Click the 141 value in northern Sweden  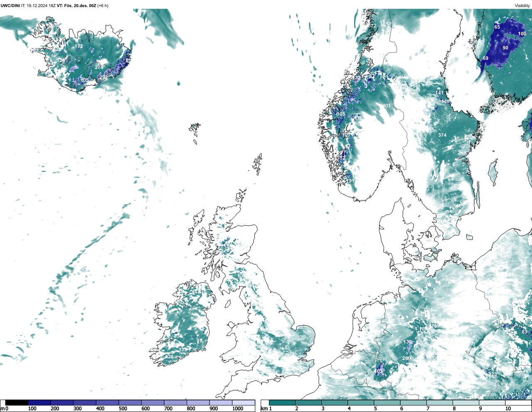(440, 93)
